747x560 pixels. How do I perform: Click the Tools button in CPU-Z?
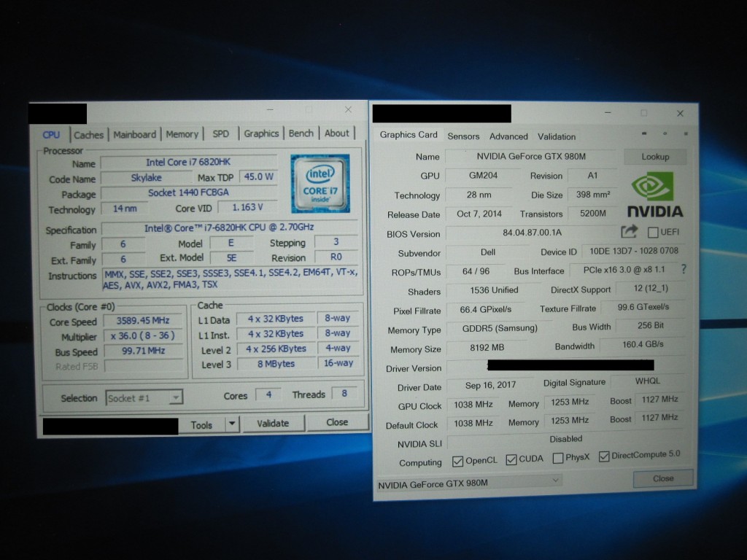tap(201, 425)
